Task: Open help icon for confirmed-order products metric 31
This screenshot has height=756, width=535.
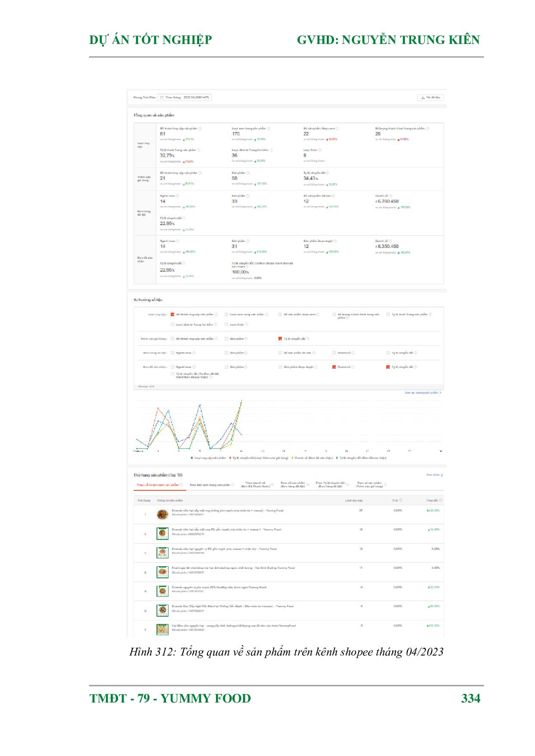Action: (x=248, y=241)
